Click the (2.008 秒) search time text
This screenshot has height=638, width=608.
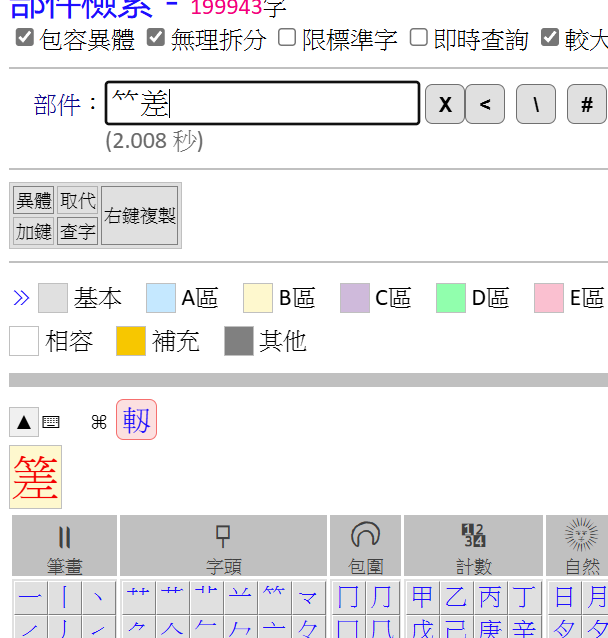(x=154, y=141)
